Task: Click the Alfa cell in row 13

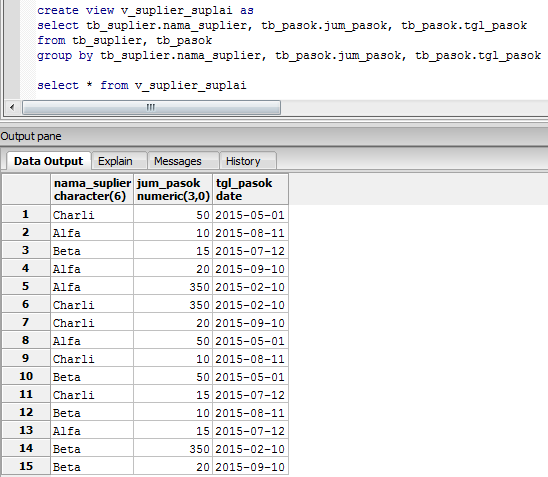Action: click(x=92, y=430)
